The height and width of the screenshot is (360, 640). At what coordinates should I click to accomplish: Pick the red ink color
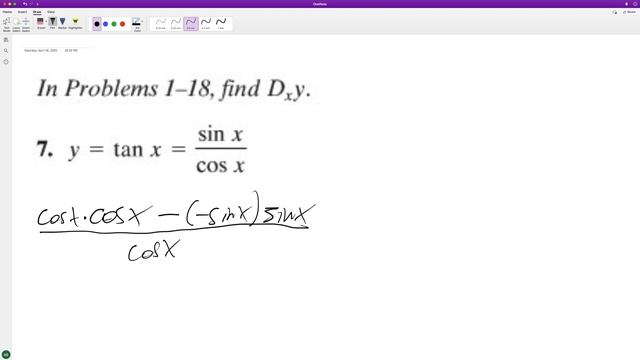[122, 24]
